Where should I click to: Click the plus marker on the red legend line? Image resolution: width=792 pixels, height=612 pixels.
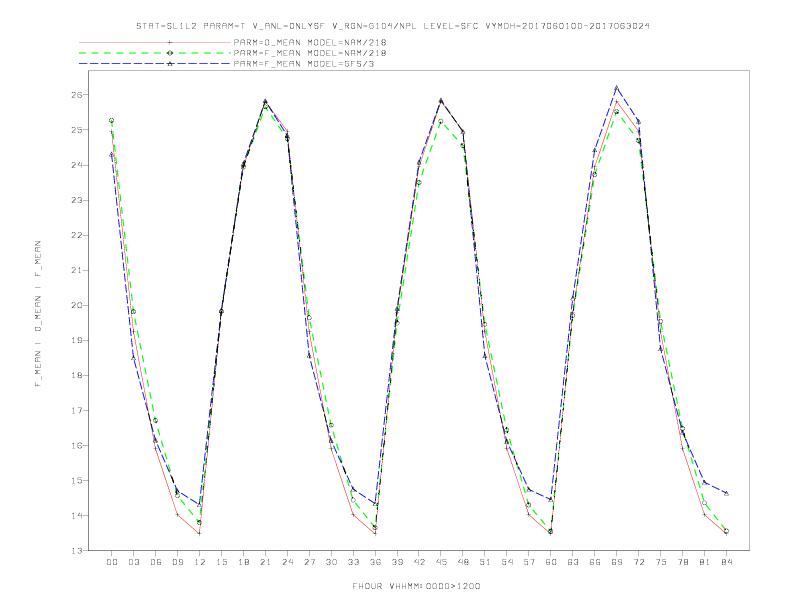(x=170, y=42)
